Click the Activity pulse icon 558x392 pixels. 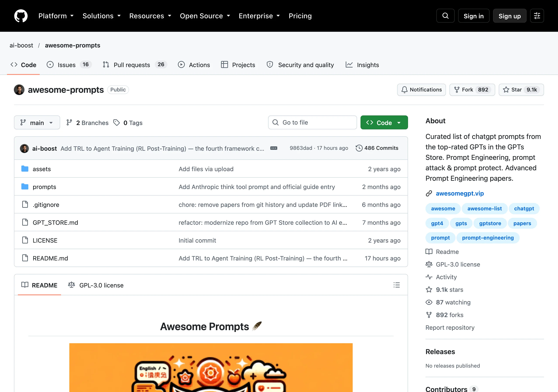(x=429, y=277)
